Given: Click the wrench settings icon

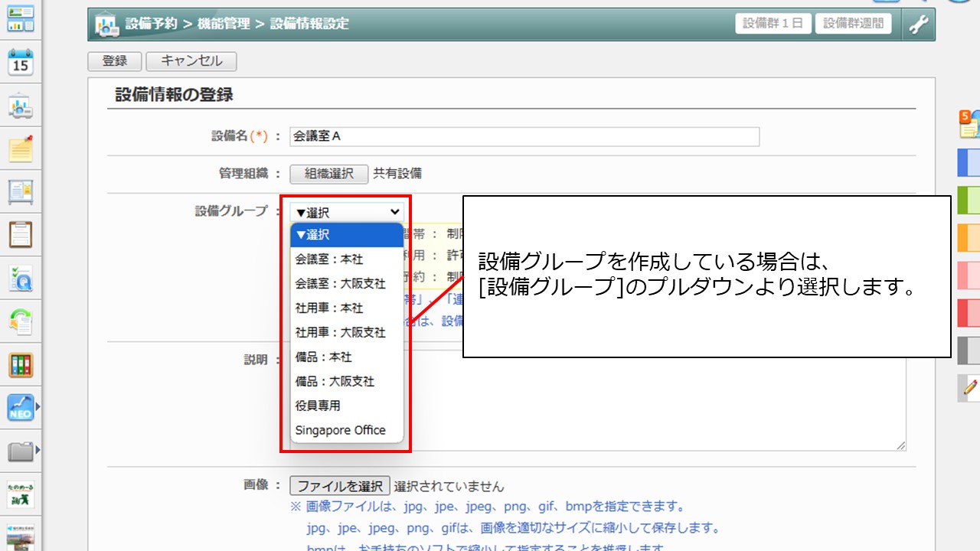Looking at the screenshot, I should point(918,24).
